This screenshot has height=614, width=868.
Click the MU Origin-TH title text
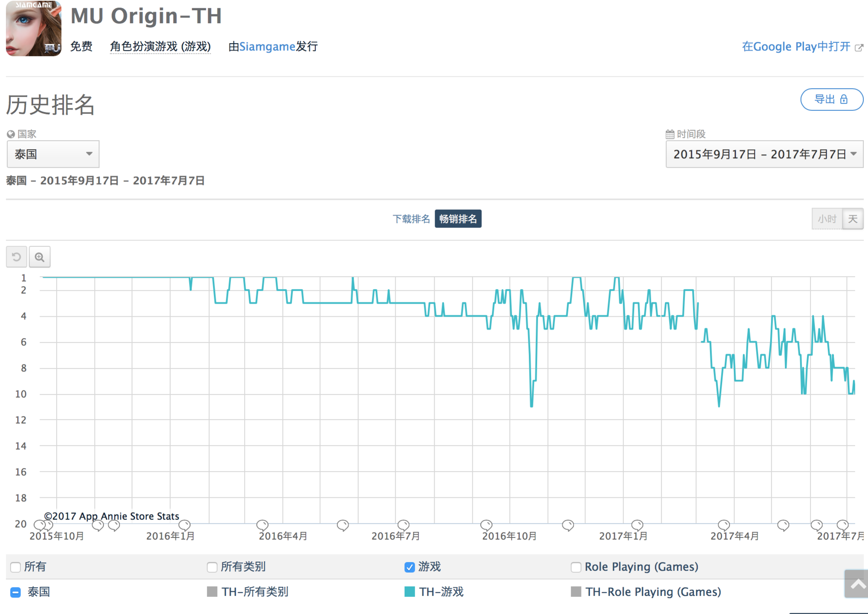[146, 16]
